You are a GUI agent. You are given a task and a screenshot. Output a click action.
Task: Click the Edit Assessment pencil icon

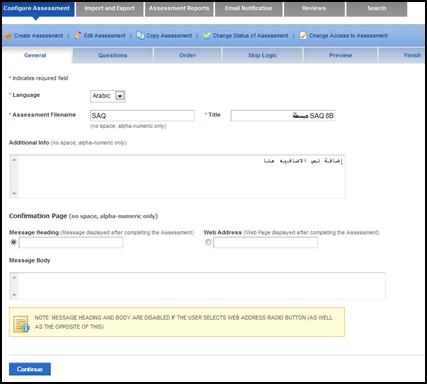click(x=78, y=35)
